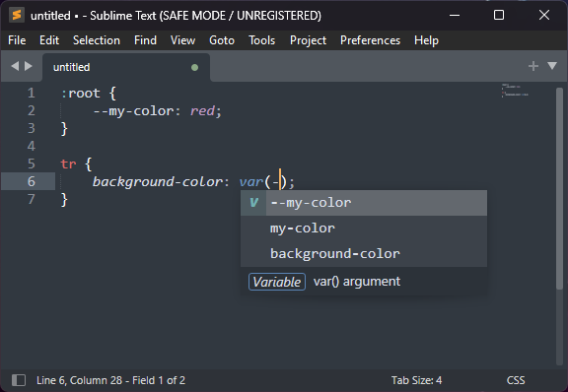Click line number 2 in gutter

(x=32, y=110)
